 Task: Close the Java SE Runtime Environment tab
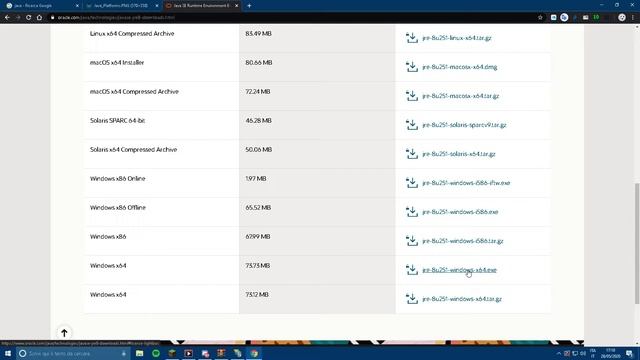236,6
